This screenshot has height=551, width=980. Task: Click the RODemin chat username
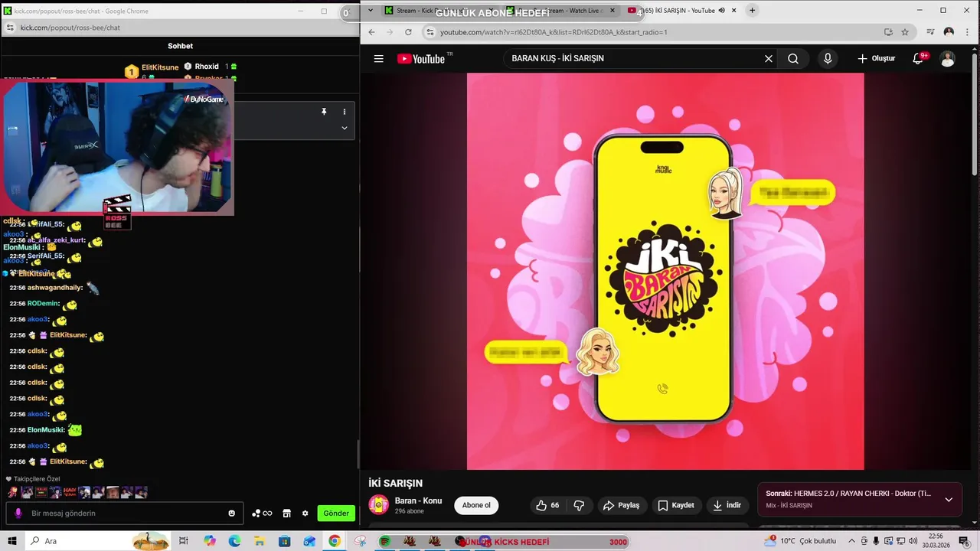tap(44, 304)
